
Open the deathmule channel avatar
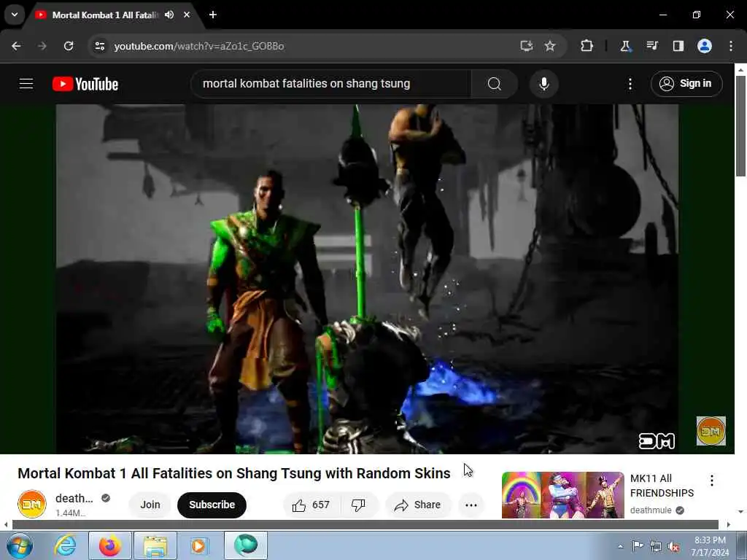click(x=32, y=504)
